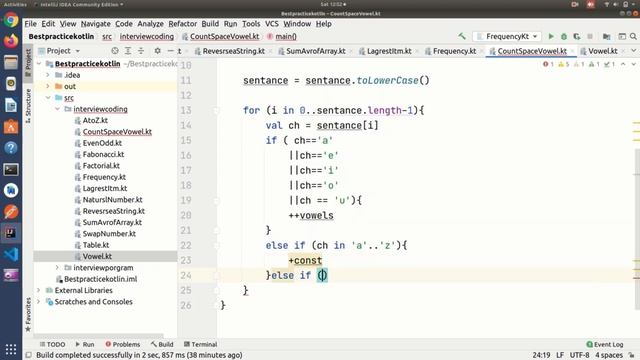This screenshot has height=360, width=640.
Task: Expand the interviewporgram package
Action: click(57, 268)
